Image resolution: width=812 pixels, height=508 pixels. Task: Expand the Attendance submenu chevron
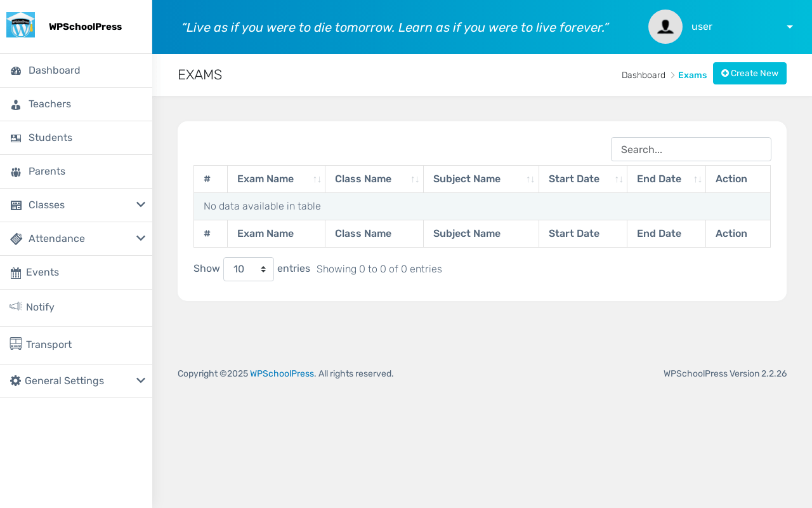point(141,238)
